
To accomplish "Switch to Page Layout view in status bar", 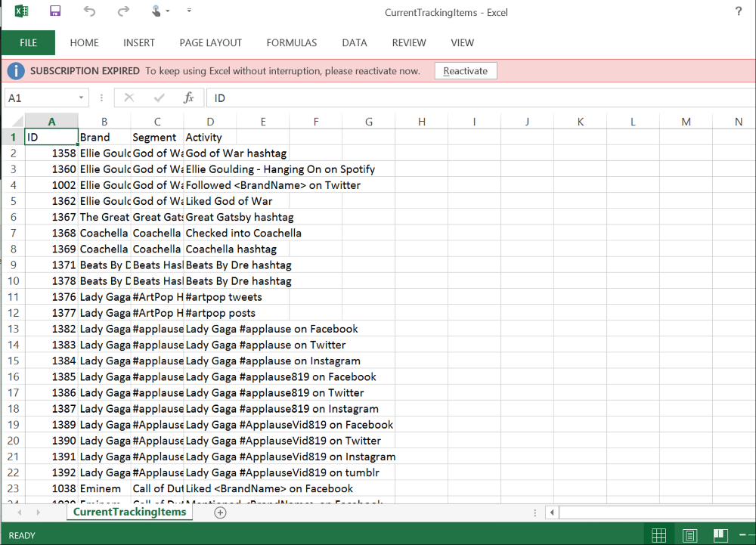I will [690, 535].
